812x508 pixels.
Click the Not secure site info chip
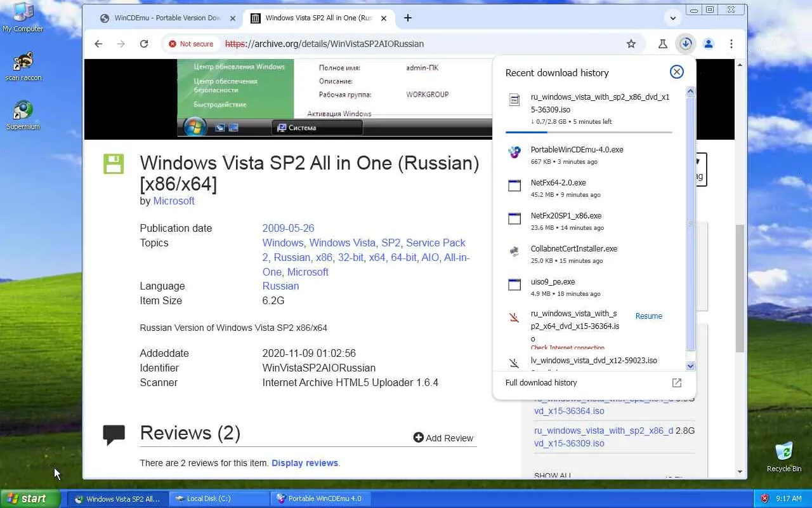191,44
